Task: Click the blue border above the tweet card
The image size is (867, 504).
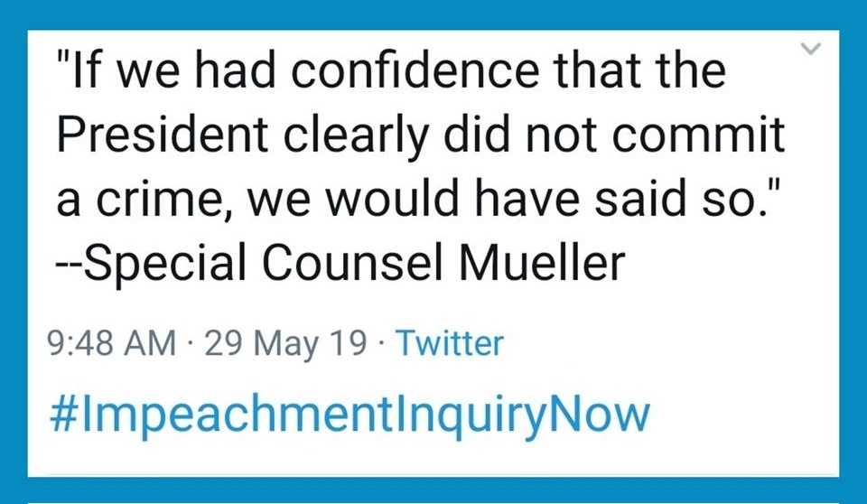Action: click(433, 14)
